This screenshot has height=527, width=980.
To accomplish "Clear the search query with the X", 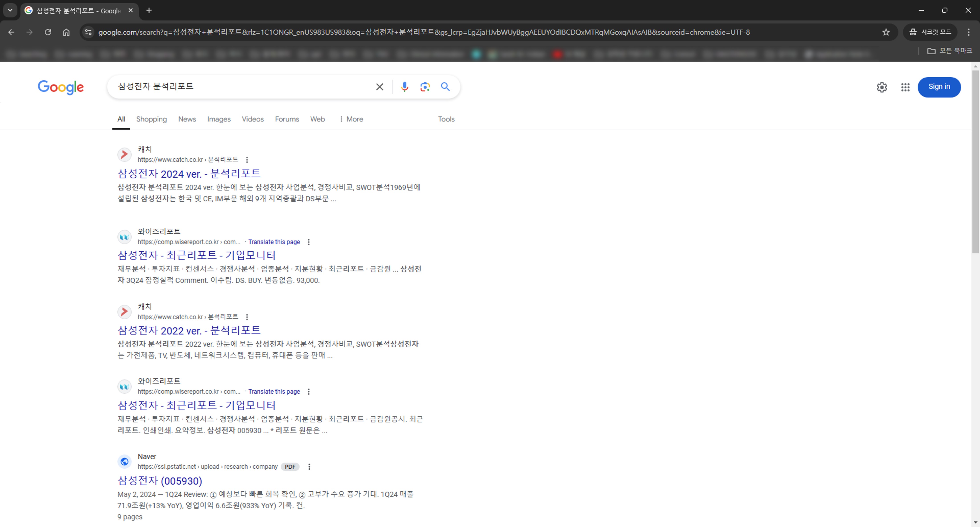I will pyautogui.click(x=379, y=87).
